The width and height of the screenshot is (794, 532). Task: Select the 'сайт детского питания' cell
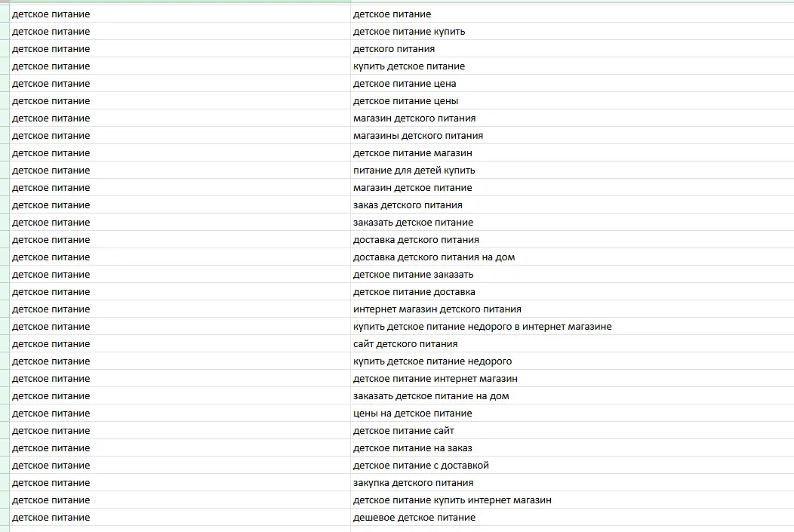(405, 344)
